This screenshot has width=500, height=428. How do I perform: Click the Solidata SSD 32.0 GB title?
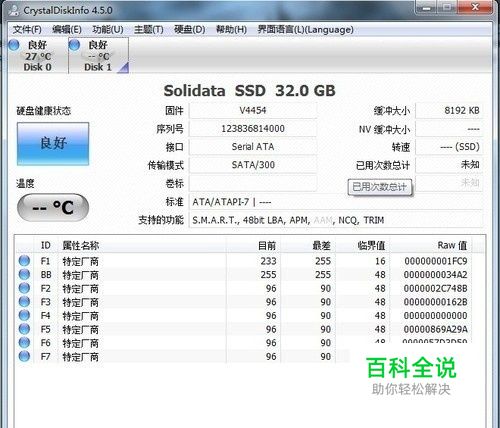(x=250, y=91)
